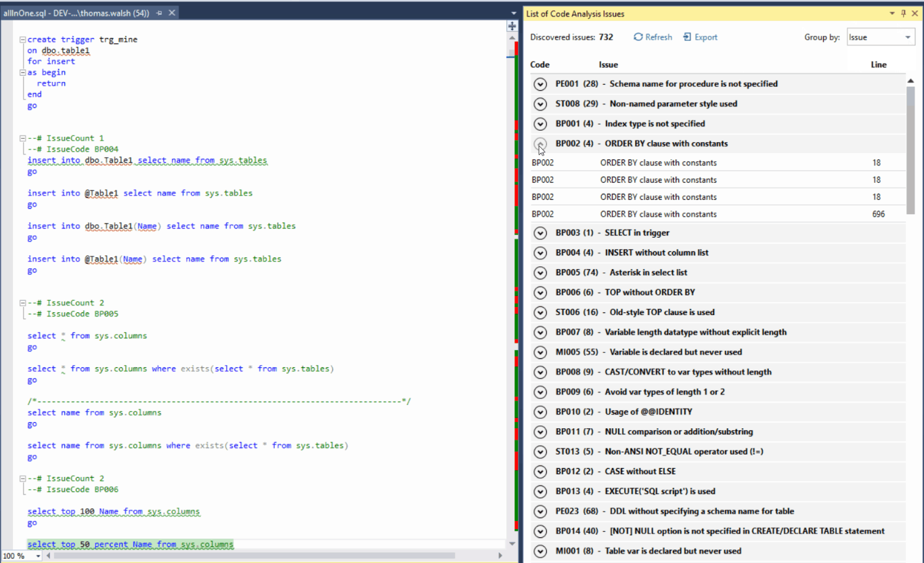Sort issues by the Code column header
This screenshot has height=563, width=924.
[x=540, y=64]
